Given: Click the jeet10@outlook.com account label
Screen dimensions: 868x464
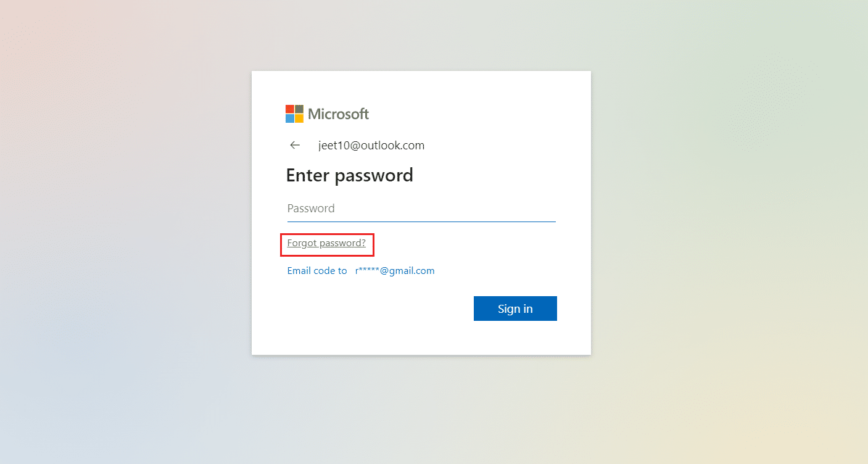Looking at the screenshot, I should [x=371, y=146].
